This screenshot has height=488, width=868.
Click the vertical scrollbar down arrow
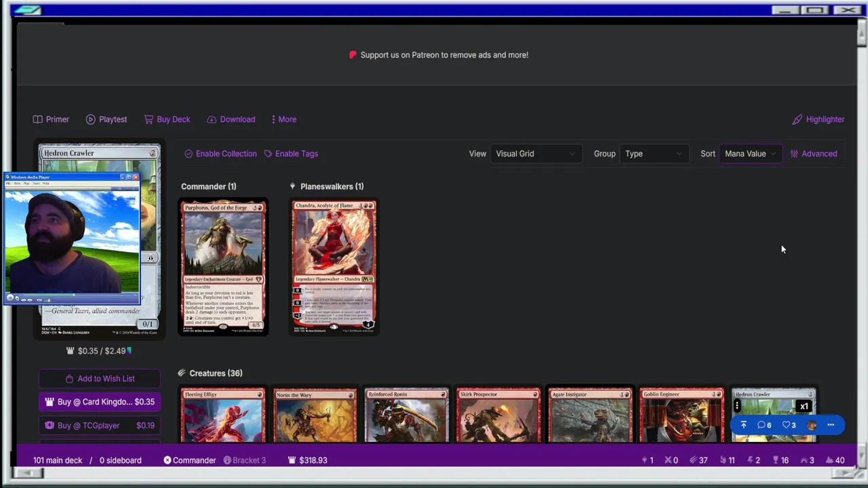pos(862,457)
